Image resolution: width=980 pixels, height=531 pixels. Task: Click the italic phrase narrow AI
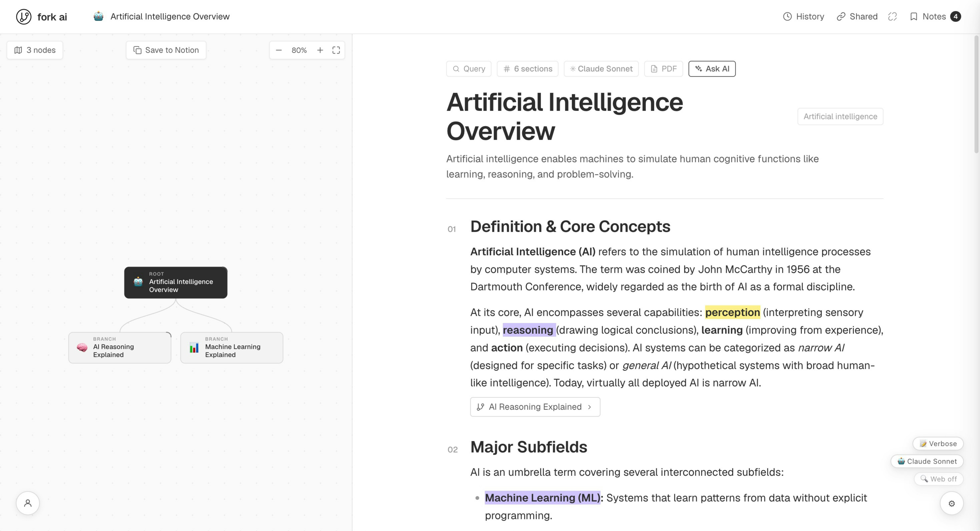point(821,348)
